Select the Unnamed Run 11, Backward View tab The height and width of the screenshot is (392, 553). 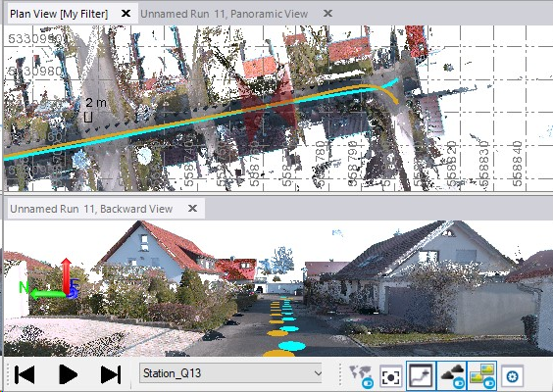(91, 209)
